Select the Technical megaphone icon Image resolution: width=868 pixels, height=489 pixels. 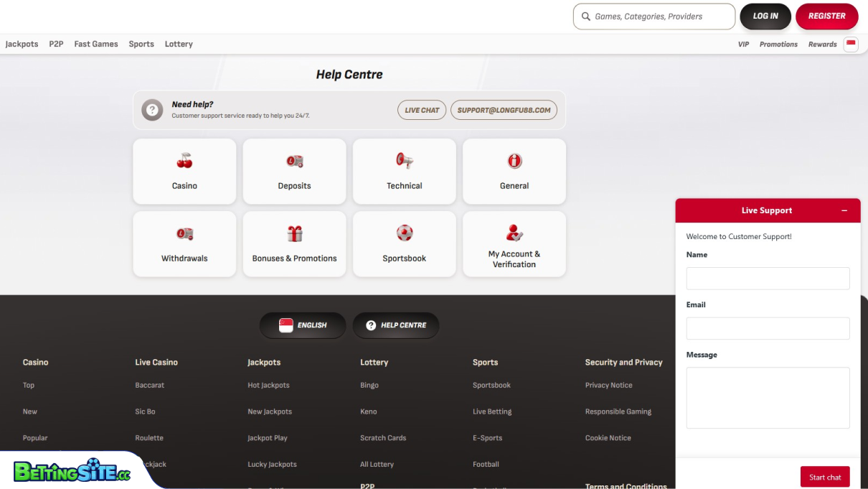[405, 161]
